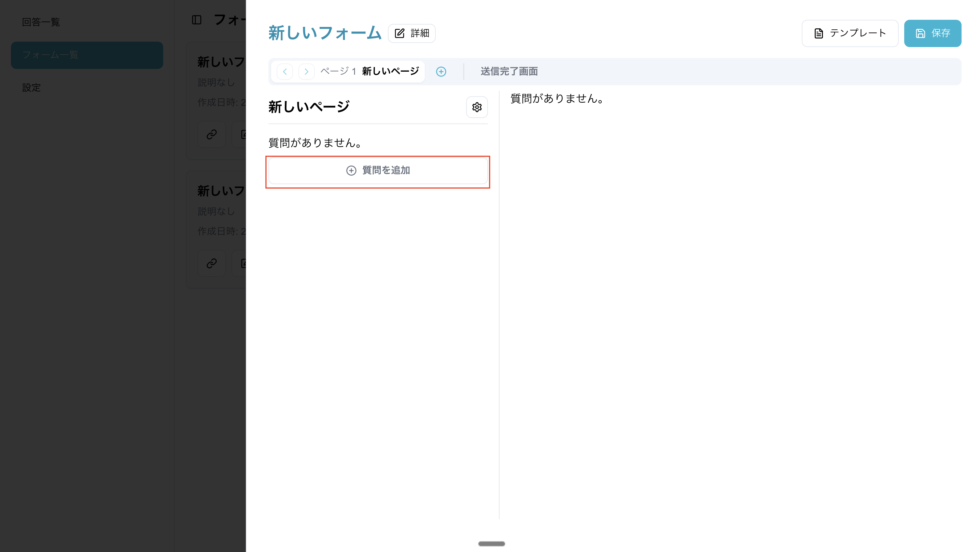Open the 詳細 details editor

click(411, 33)
